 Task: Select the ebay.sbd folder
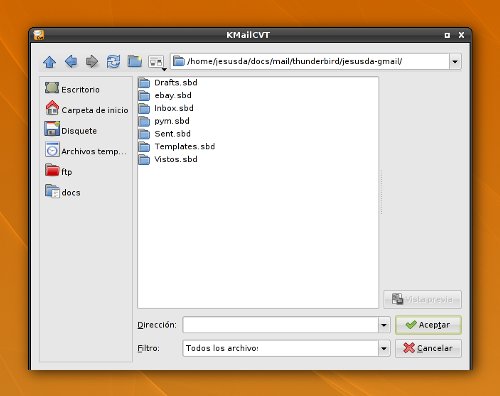165,96
